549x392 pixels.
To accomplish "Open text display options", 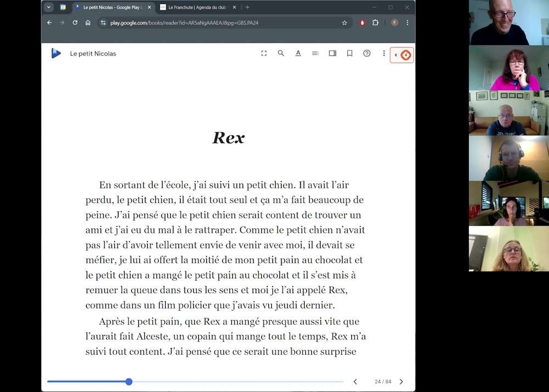I will tap(298, 53).
